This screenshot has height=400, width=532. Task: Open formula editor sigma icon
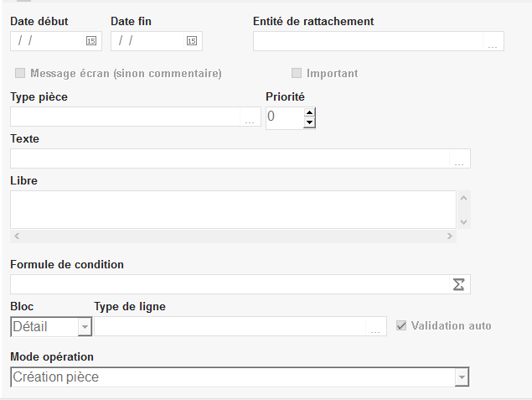point(458,285)
